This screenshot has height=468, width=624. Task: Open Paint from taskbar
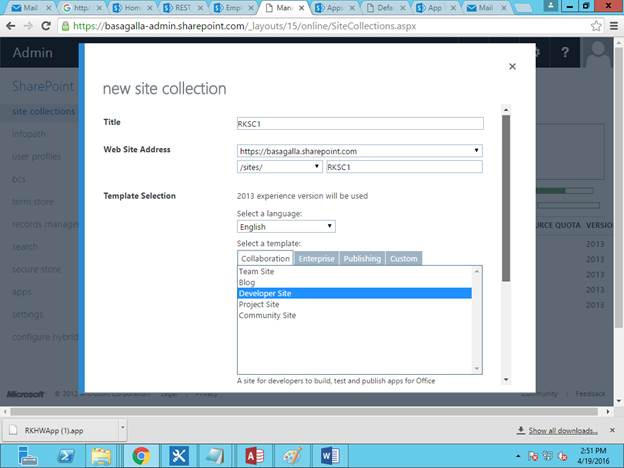coord(292,456)
